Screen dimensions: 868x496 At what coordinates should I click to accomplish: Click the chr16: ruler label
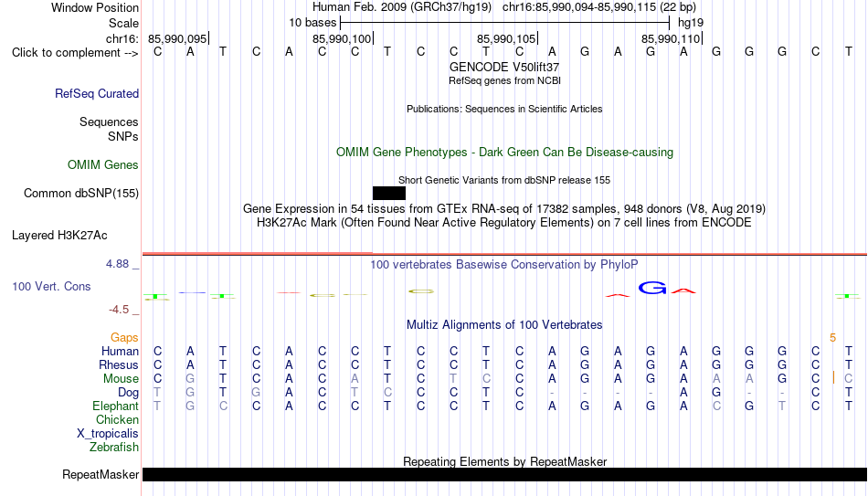coord(122,38)
